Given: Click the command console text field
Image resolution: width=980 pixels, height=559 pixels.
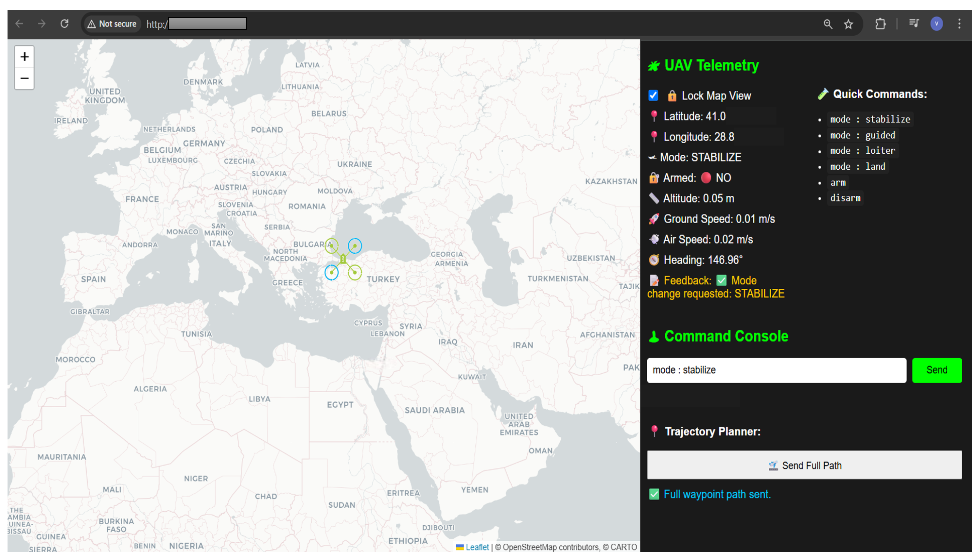Looking at the screenshot, I should (x=776, y=370).
